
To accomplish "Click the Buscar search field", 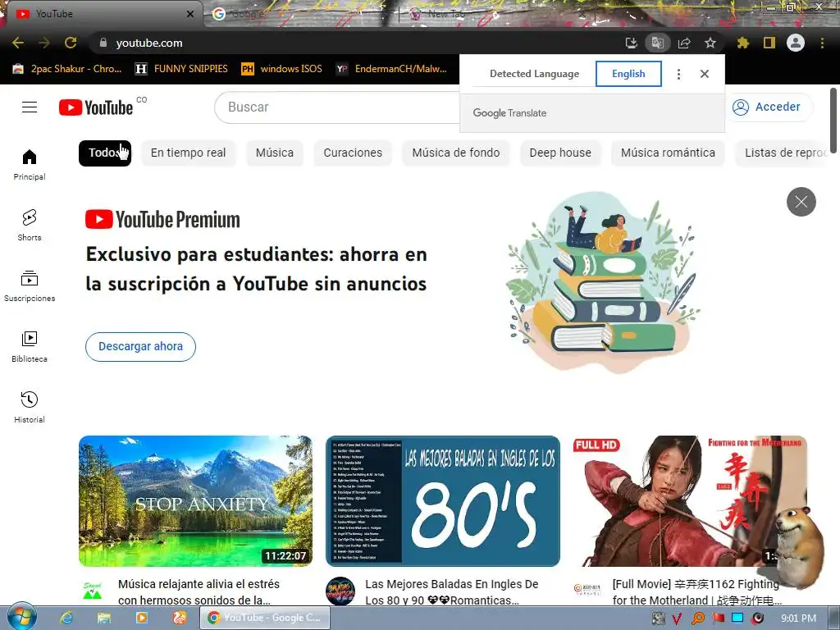I will (337, 107).
